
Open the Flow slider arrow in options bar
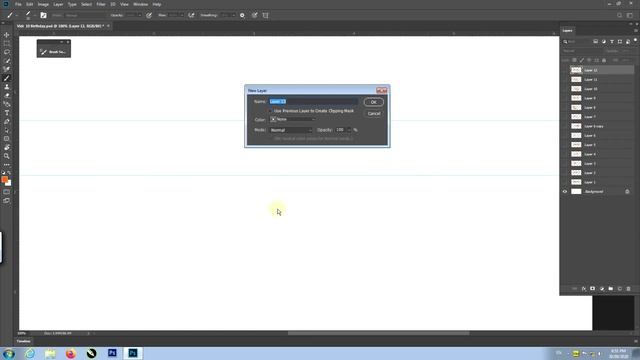click(182, 15)
